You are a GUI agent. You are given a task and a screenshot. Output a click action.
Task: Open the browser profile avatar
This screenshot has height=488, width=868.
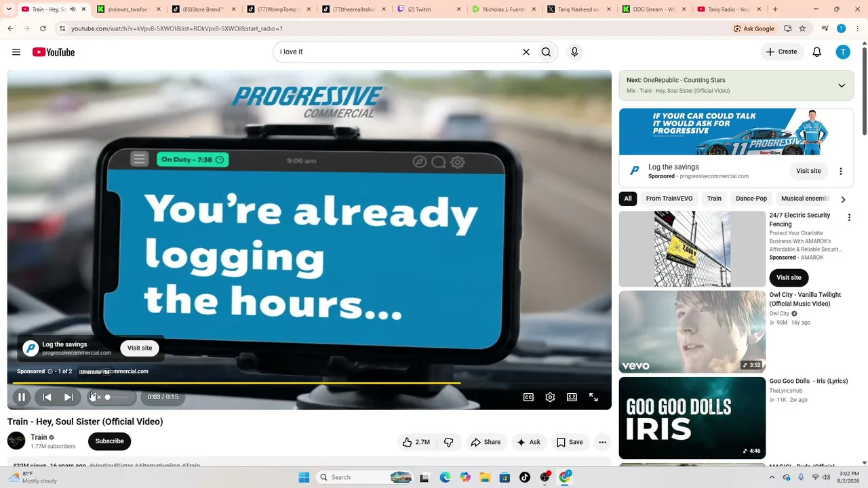pos(842,28)
